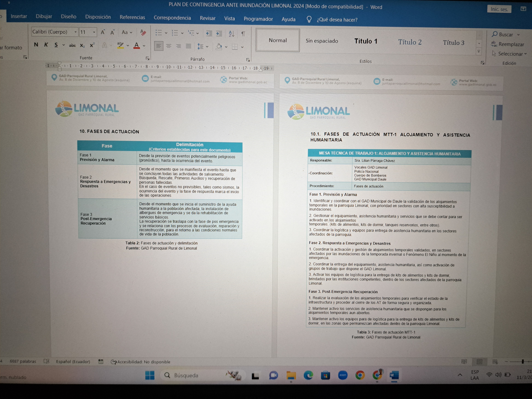
Task: Toggle italic formatting with K button
Action: point(46,45)
